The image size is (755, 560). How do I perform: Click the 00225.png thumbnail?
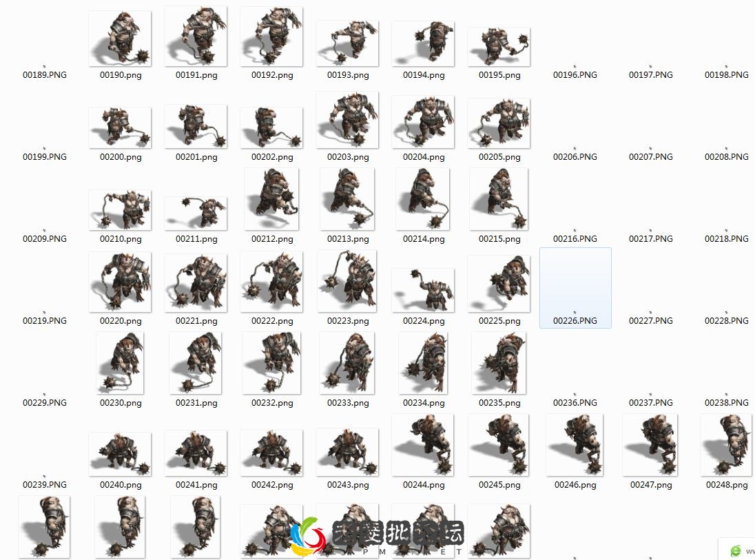point(499,282)
